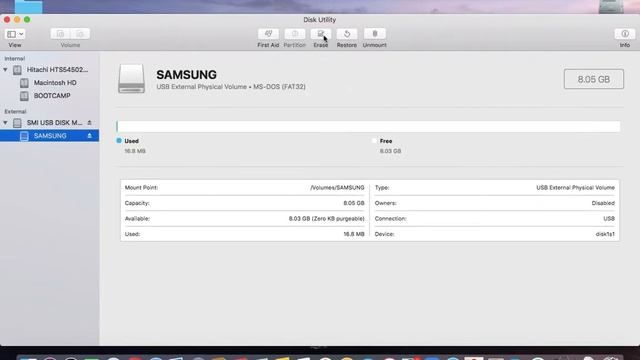Viewport: 640px width, 360px height.
Task: Click the Connection USB value
Action: click(x=609, y=219)
